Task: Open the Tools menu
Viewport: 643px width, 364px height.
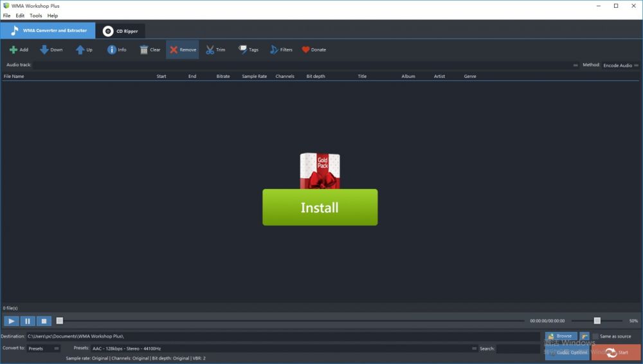Action: (35, 15)
